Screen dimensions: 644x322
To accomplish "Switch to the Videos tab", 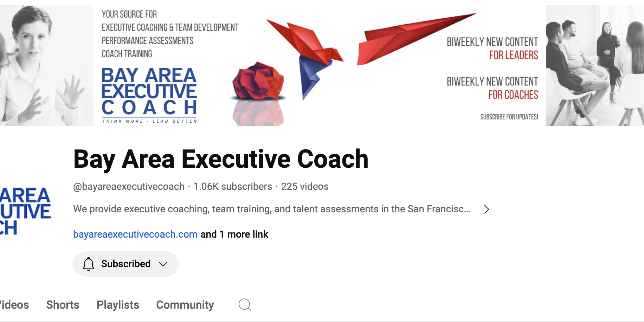I will click(14, 305).
